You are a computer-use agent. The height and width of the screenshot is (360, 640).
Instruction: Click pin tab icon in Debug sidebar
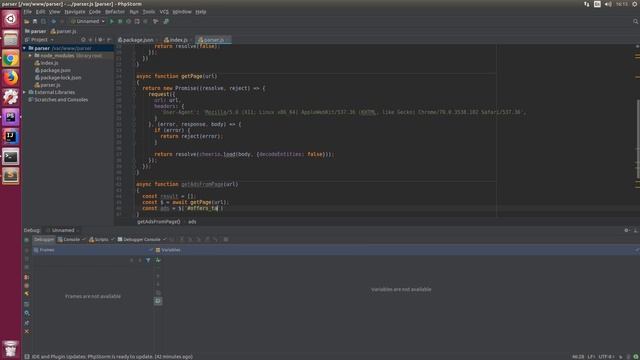tap(27, 323)
